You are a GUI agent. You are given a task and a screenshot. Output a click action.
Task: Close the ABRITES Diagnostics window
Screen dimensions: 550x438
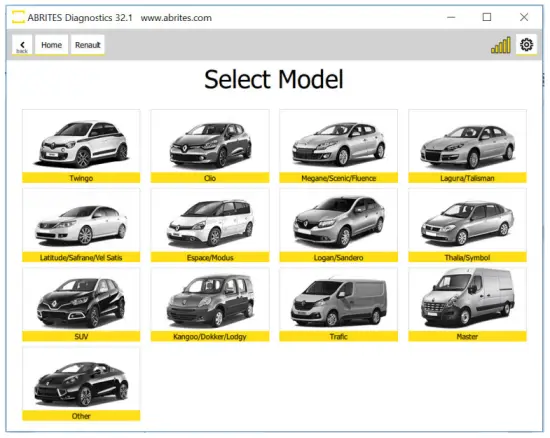(x=524, y=17)
